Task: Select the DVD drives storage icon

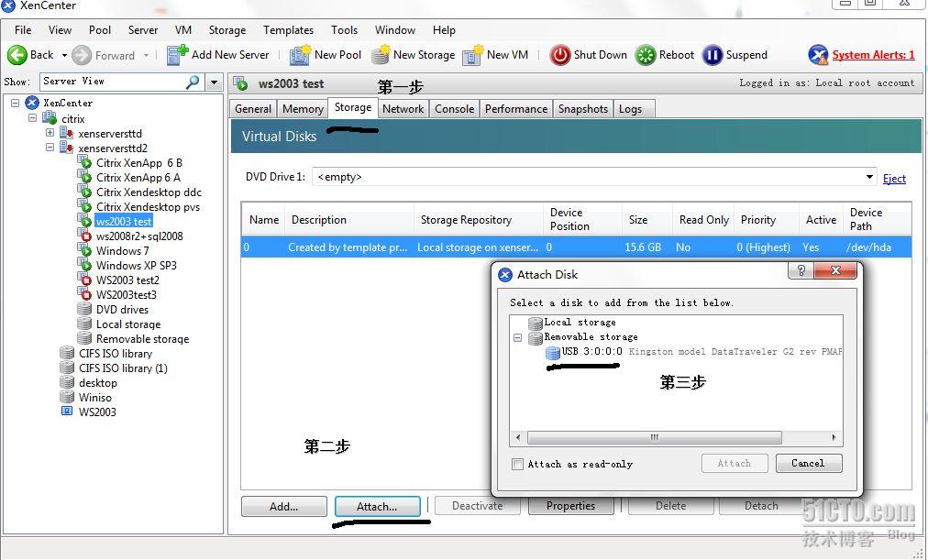Action: click(x=84, y=309)
